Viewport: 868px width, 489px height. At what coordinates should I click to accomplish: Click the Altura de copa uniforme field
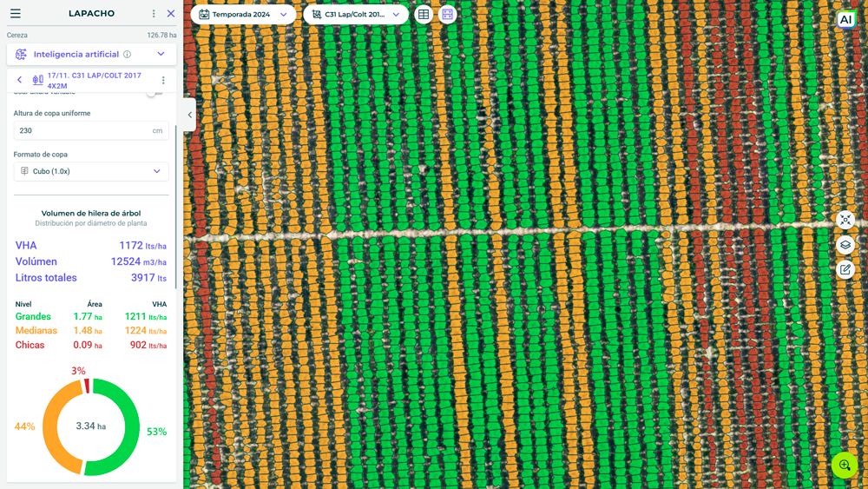point(82,130)
